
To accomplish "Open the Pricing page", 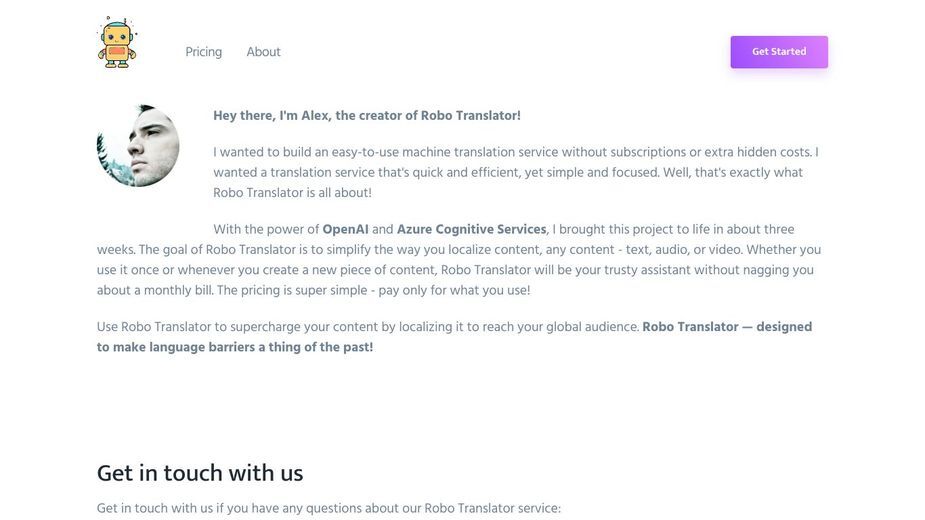I will point(204,52).
